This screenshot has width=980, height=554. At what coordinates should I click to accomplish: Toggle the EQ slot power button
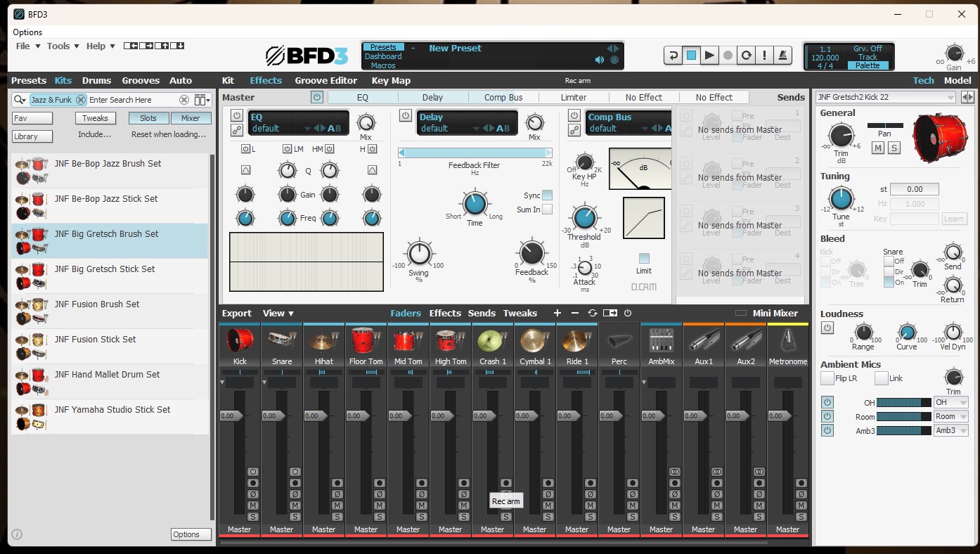click(x=237, y=115)
